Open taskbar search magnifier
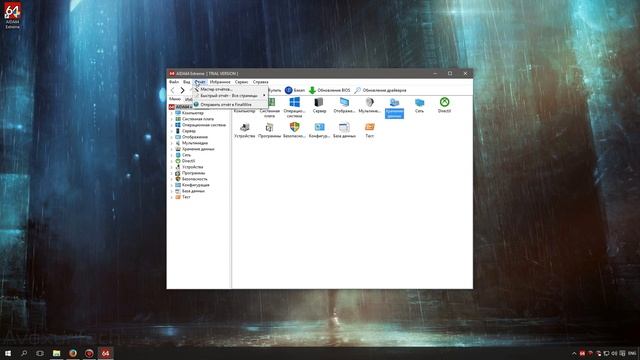Screen dimensions: 640x360 24,353
